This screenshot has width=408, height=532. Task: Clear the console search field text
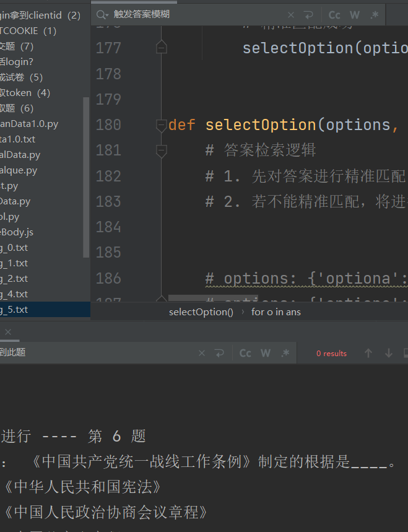202,353
